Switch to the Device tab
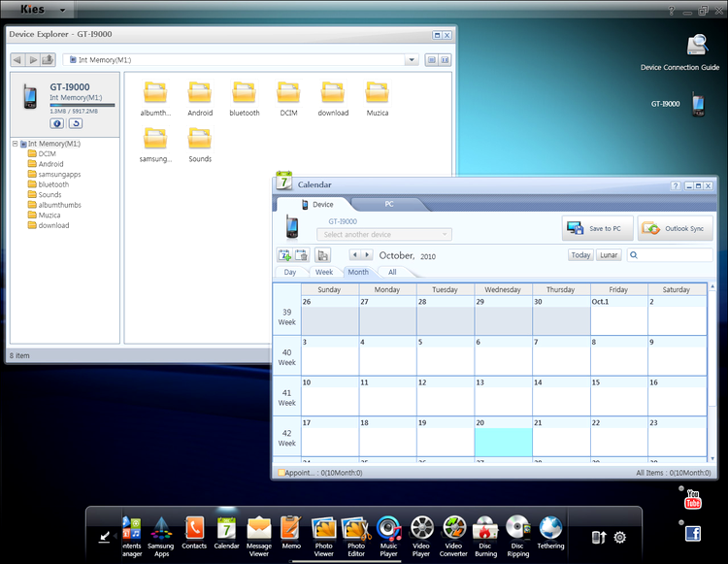The height and width of the screenshot is (564, 728). (317, 204)
